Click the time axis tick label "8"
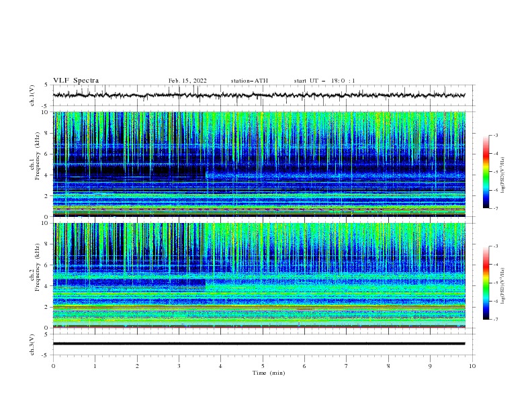Viewport: 532px width, 411px height. (388, 366)
